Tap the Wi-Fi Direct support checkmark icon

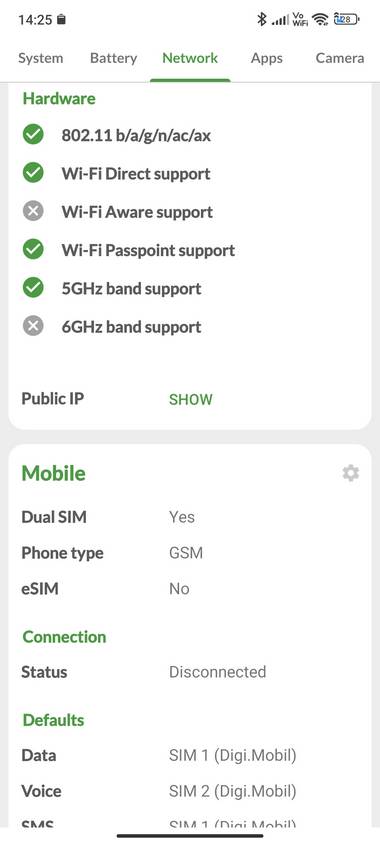[33, 173]
